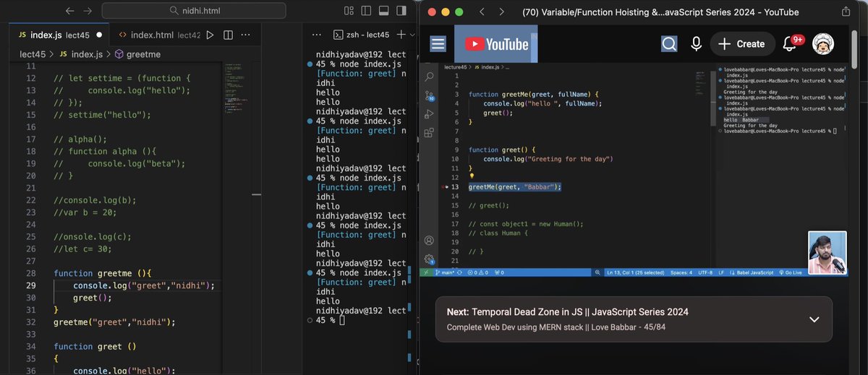The height and width of the screenshot is (375, 868).
Task: Open YouTube notifications bell
Action: (790, 44)
